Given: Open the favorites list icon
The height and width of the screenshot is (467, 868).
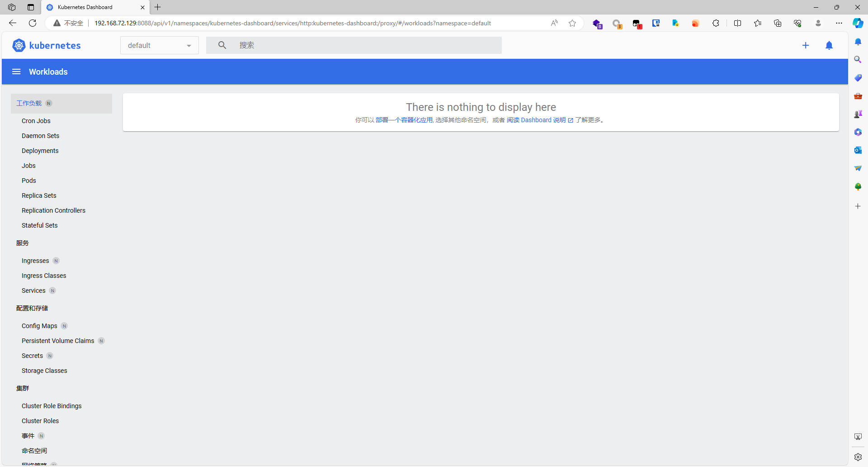Looking at the screenshot, I should [758, 23].
